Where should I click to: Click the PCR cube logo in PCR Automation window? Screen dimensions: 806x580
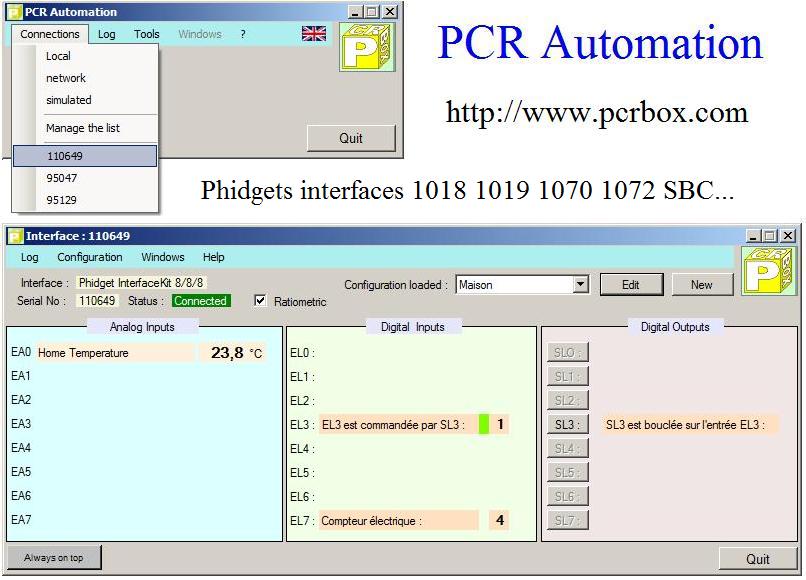coord(367,47)
